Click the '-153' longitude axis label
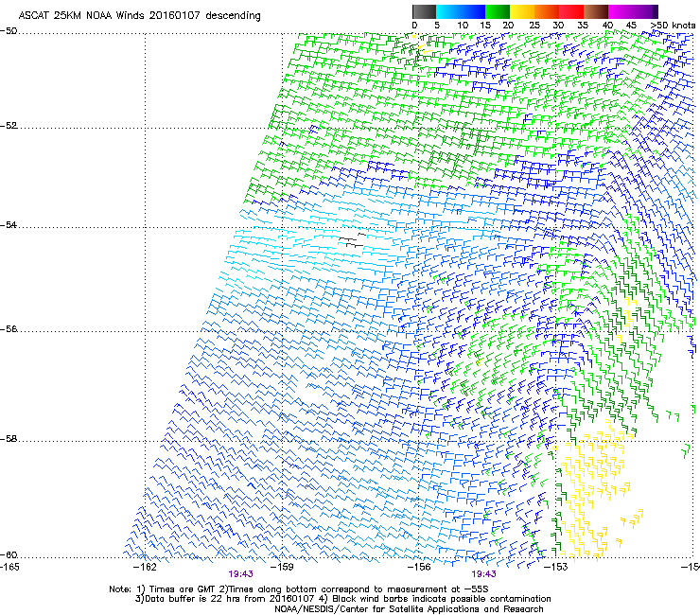 pyautogui.click(x=556, y=567)
